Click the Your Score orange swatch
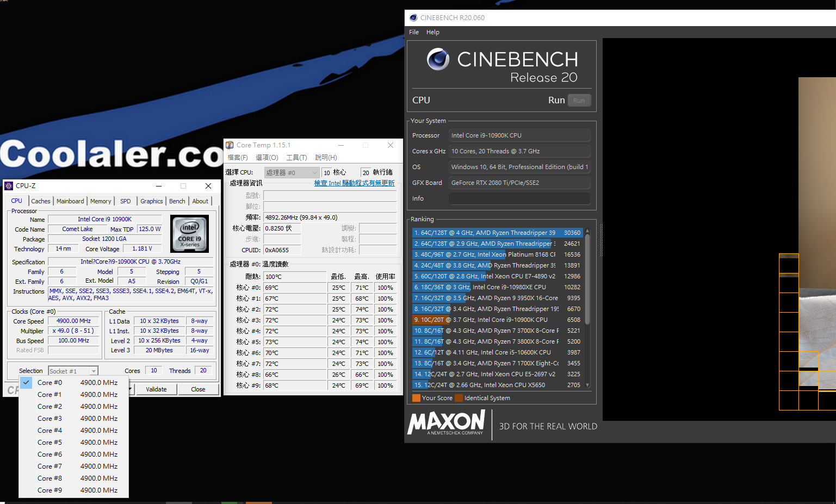This screenshot has height=504, width=836. pyautogui.click(x=416, y=398)
